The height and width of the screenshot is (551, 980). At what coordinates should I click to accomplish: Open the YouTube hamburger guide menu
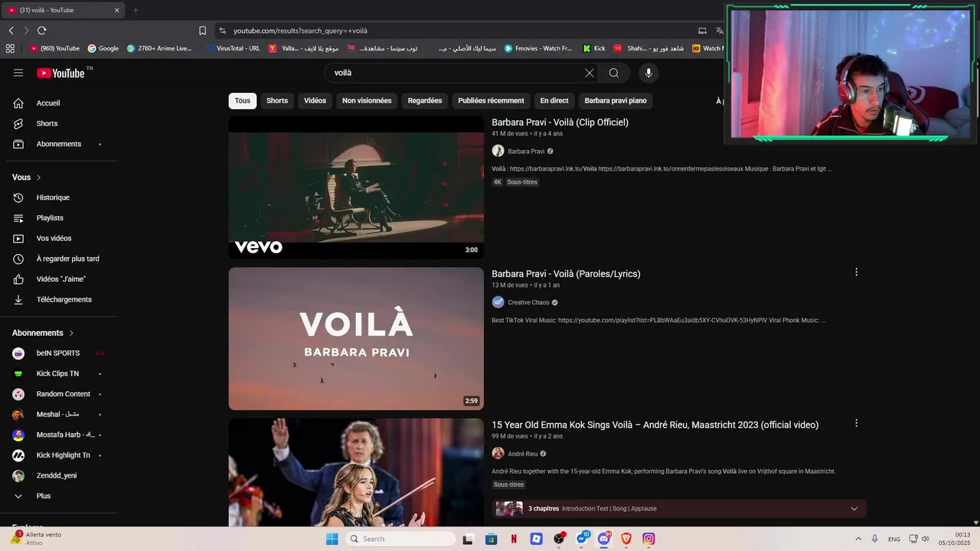click(x=18, y=73)
